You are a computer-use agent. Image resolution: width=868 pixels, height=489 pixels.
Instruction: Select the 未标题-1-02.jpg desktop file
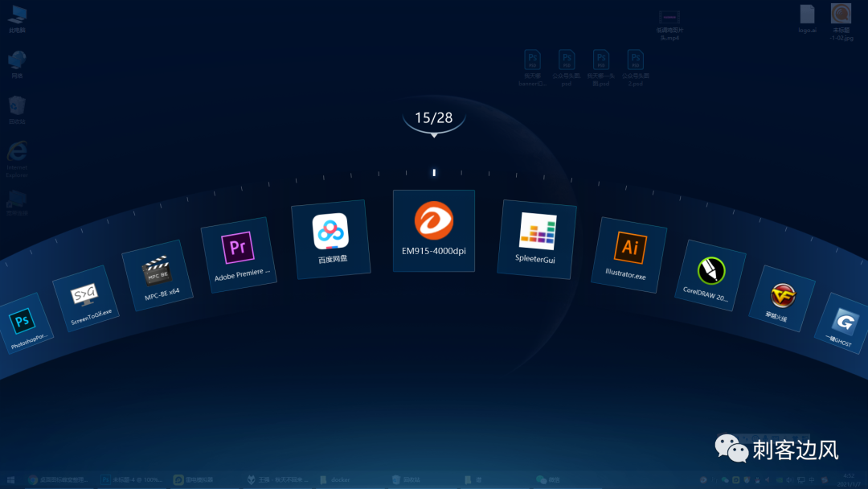pos(841,23)
